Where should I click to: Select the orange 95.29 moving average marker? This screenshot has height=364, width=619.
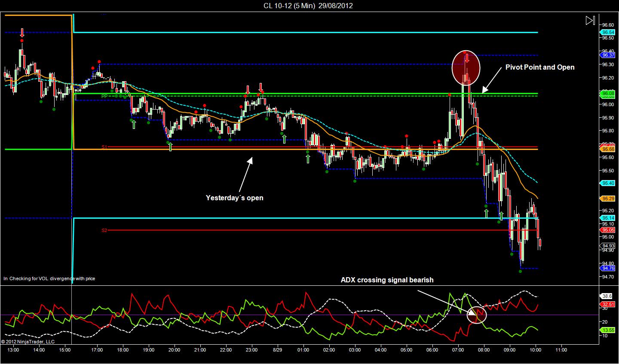coord(607,199)
